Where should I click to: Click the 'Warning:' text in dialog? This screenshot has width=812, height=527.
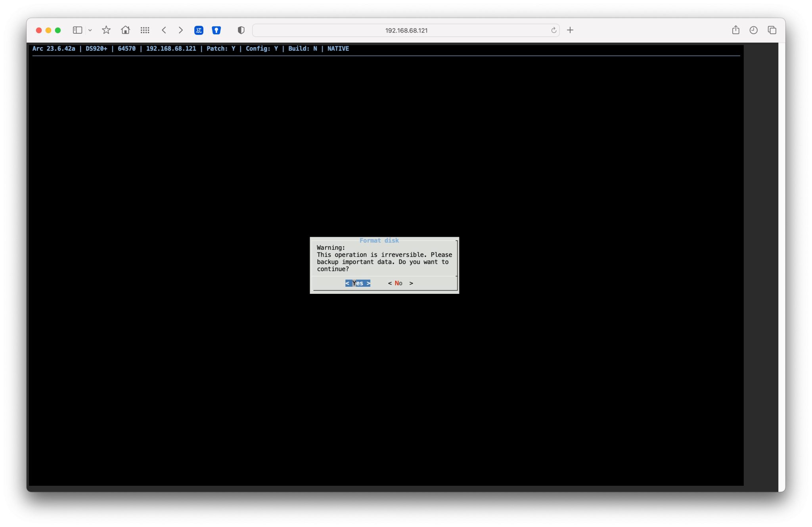coord(331,247)
